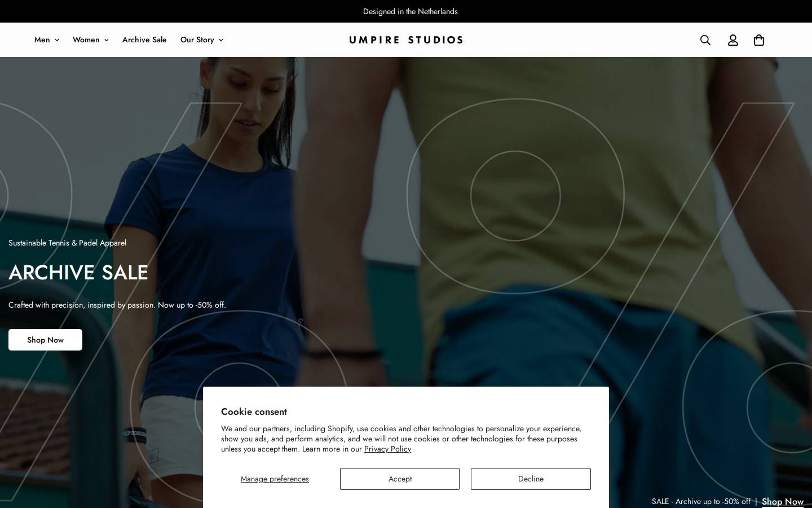Open the Our Story navigation item
Screen dimensions: 812x508
[x=197, y=40]
